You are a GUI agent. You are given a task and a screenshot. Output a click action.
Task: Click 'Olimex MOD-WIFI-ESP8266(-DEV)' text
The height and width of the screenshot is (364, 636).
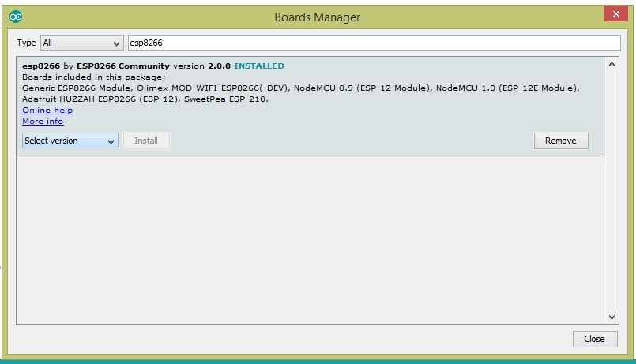pos(213,88)
